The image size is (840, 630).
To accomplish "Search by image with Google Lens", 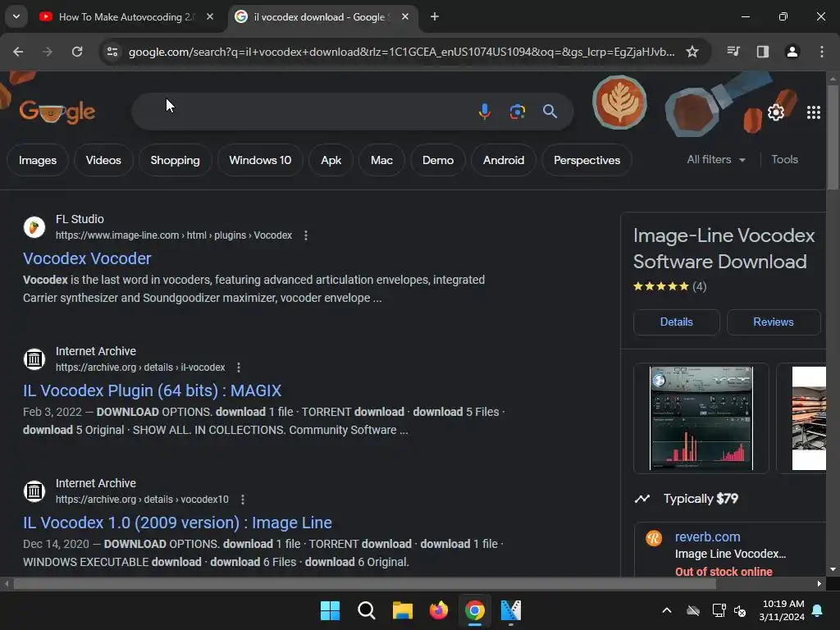I will tap(517, 112).
